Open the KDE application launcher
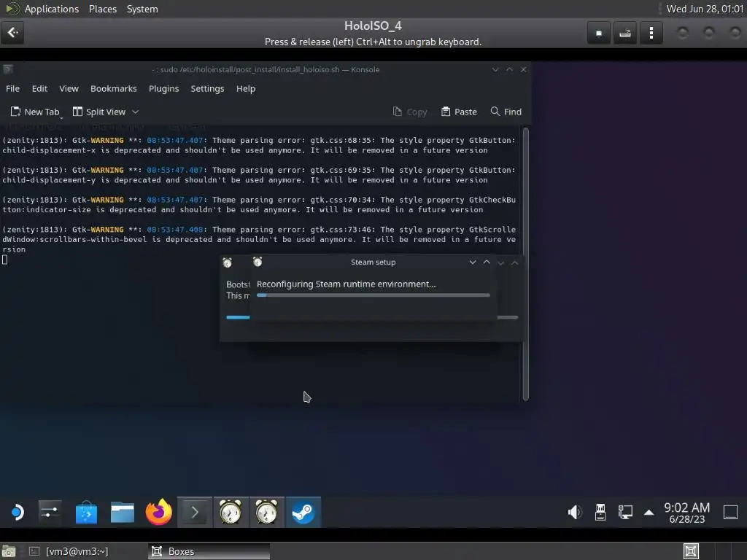The height and width of the screenshot is (560, 747). click(18, 513)
